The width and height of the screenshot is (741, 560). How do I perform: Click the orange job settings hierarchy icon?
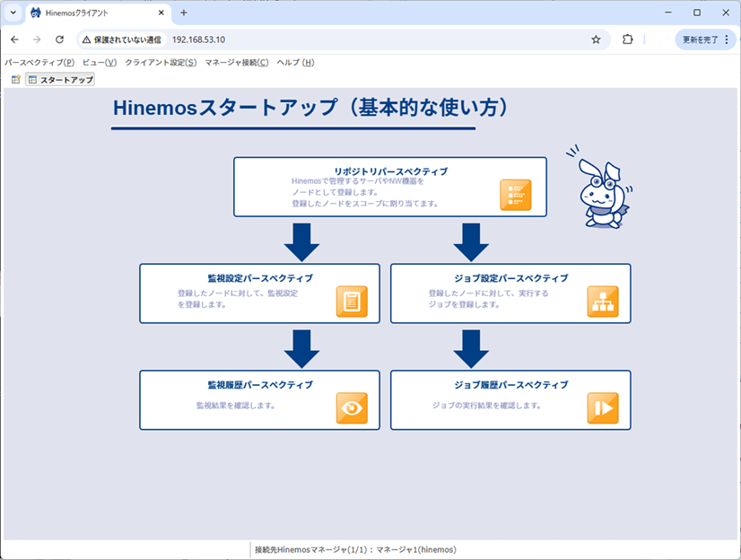point(603,302)
